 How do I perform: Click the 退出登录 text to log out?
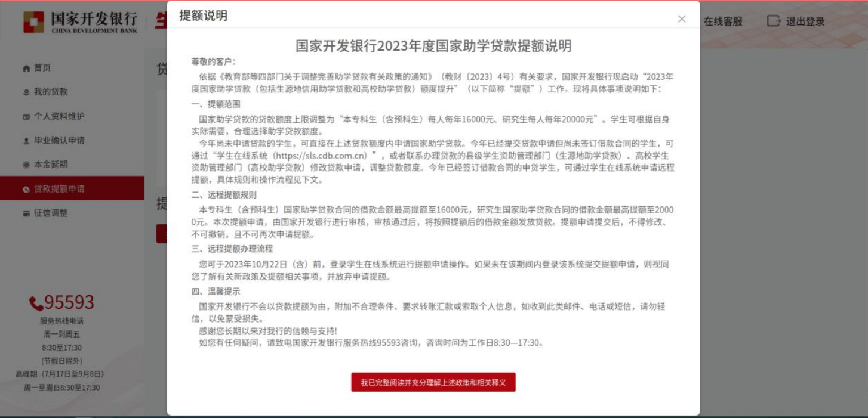pos(805,21)
